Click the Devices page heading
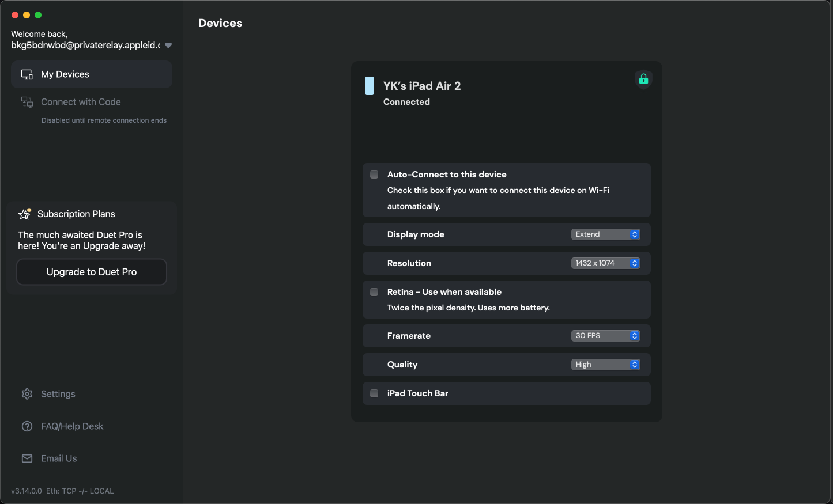 tap(220, 23)
